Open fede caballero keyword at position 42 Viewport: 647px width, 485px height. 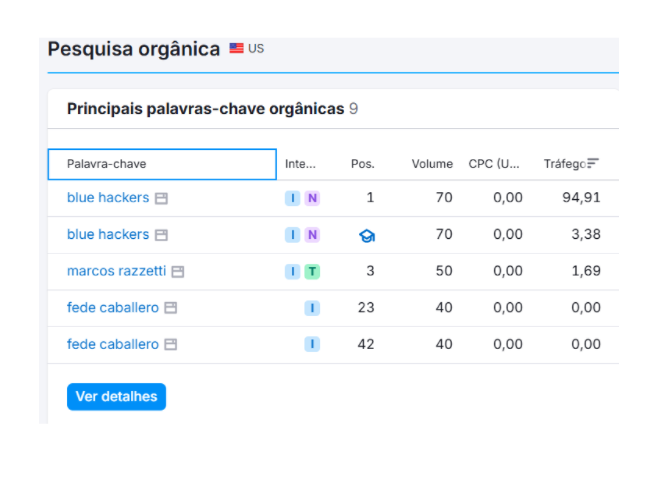click(x=113, y=344)
